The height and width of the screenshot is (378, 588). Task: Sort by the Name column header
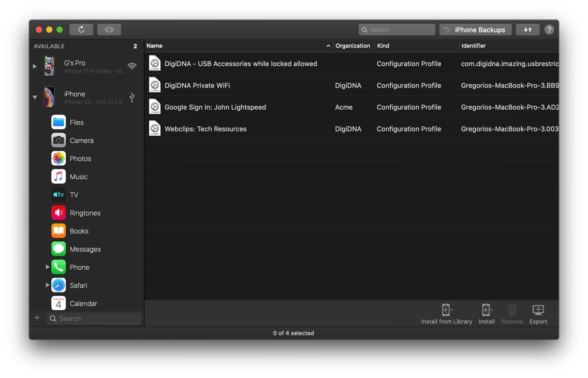coord(239,46)
